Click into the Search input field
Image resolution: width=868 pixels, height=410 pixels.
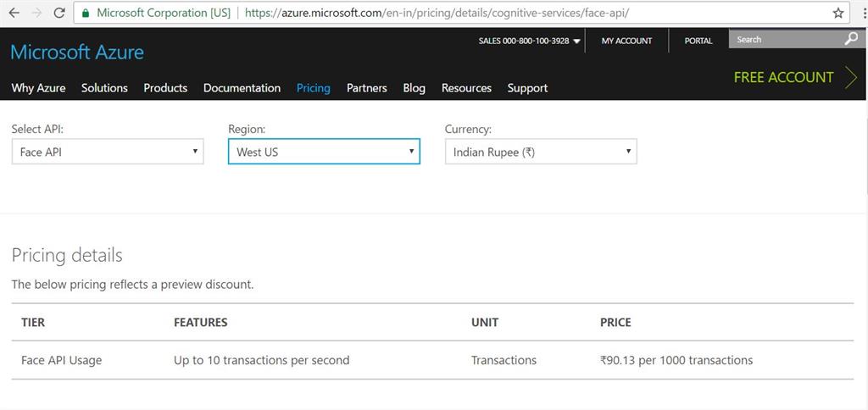click(x=784, y=39)
